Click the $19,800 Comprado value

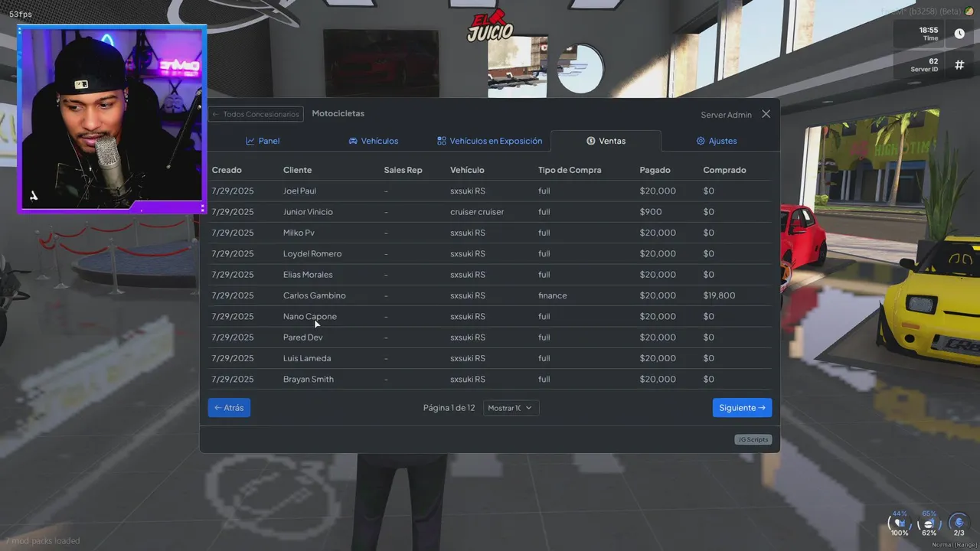[719, 295]
